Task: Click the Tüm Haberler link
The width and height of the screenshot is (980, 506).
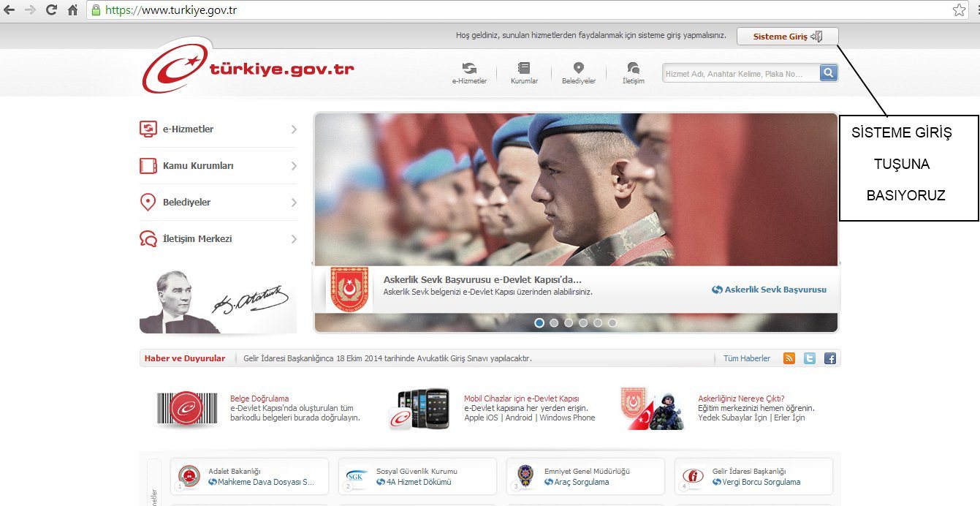Action: pyautogui.click(x=746, y=358)
